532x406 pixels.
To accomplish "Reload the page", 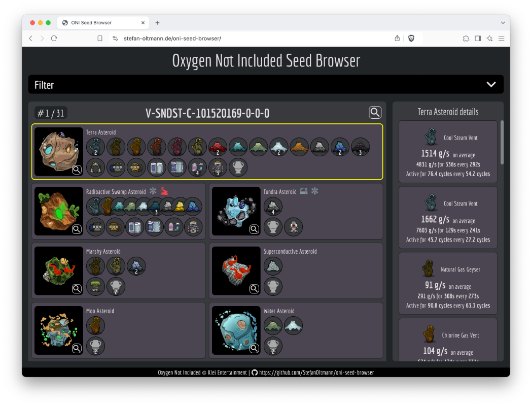I will tap(54, 39).
